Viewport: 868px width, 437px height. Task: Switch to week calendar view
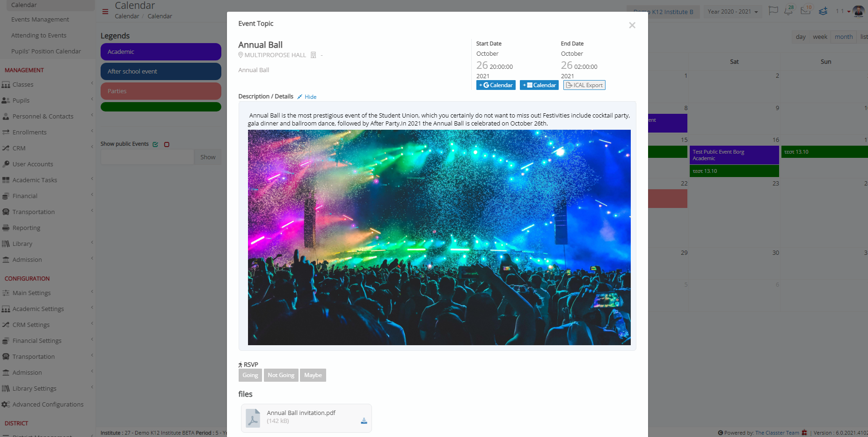point(820,37)
